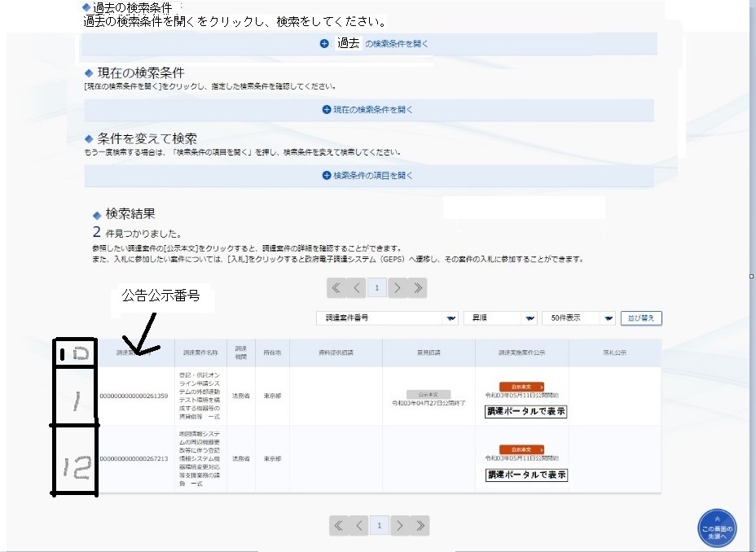Expand 検索条件の項目を開く section
Screen dimensions: 756x552
[x=368, y=176]
